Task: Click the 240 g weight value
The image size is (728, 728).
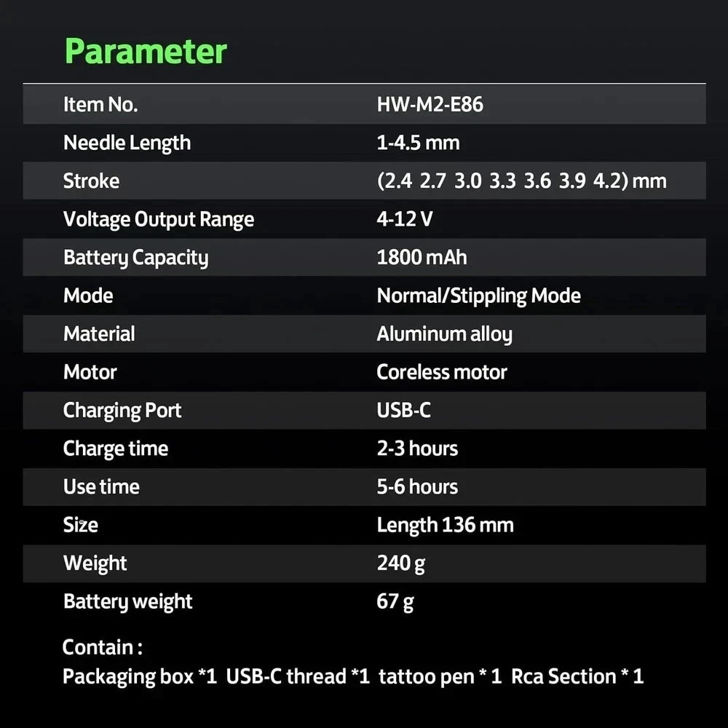Action: point(400,563)
